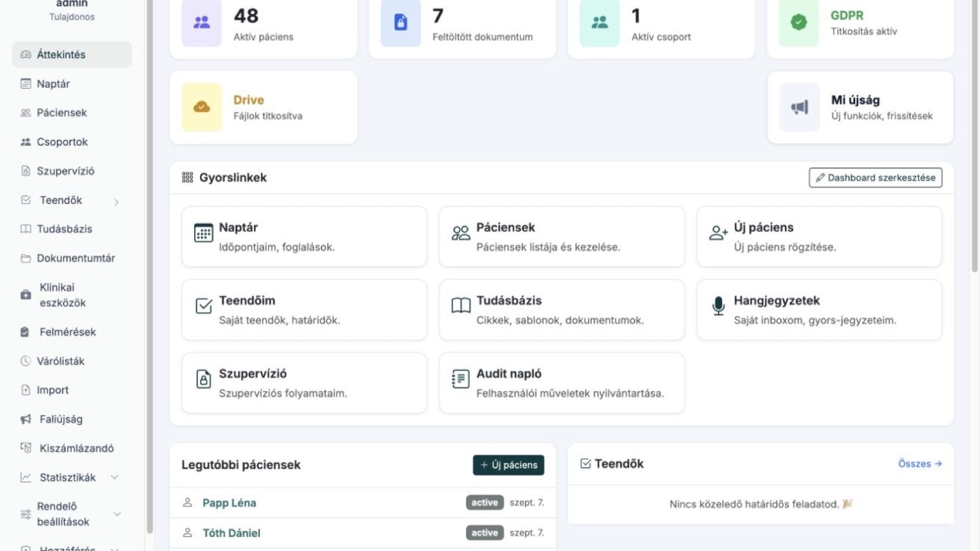Open patient Papp Léna
Image resolution: width=980 pixels, height=551 pixels.
tap(229, 503)
